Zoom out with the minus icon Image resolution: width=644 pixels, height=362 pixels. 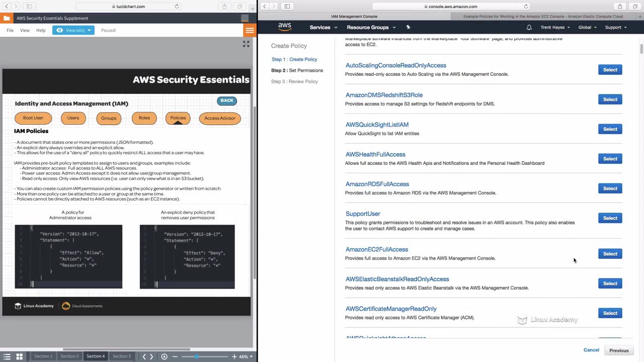click(x=175, y=356)
